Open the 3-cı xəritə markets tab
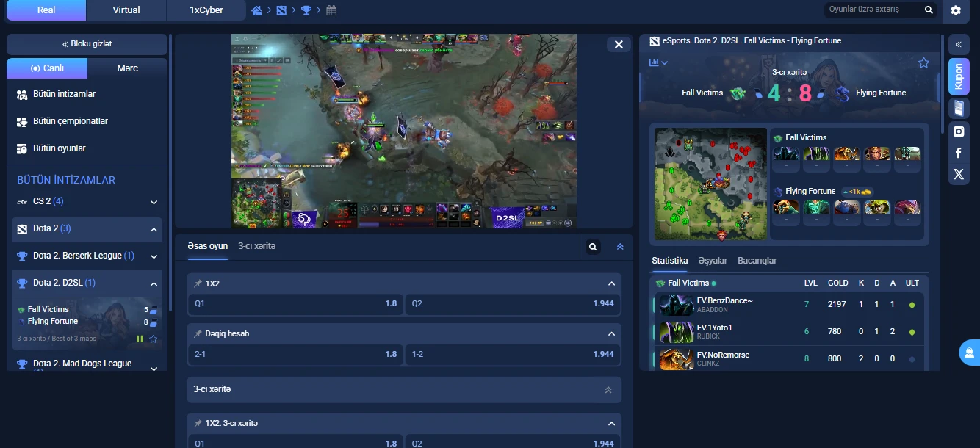 coord(256,246)
